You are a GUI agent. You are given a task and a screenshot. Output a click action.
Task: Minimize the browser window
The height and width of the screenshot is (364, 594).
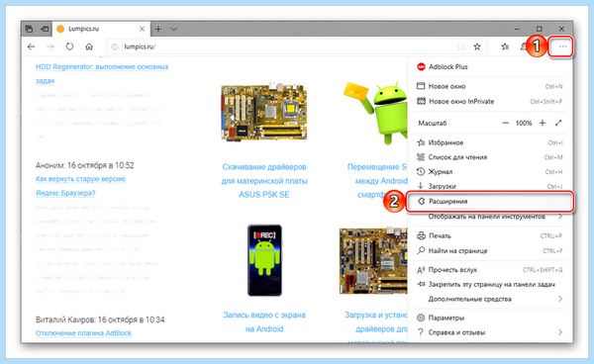(518, 29)
